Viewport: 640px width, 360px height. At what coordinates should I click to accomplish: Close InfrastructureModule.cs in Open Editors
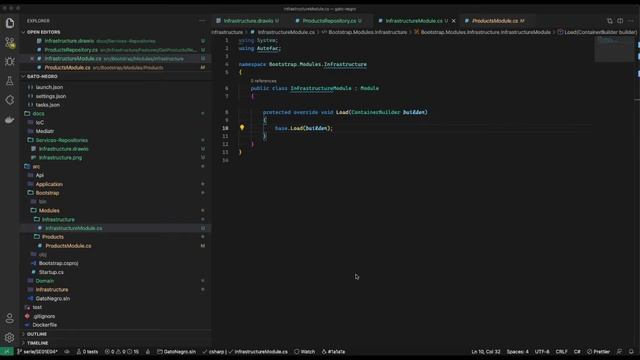(32, 59)
